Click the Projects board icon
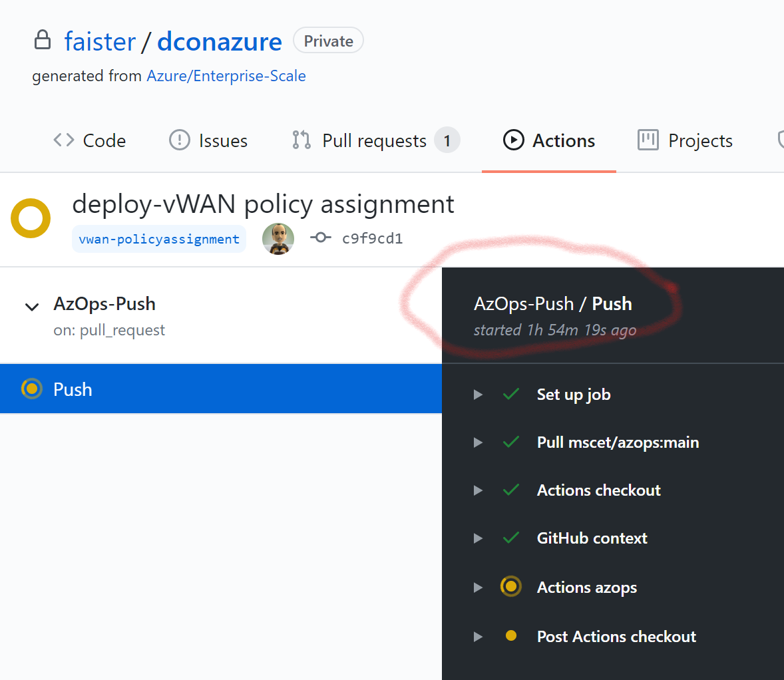784x680 pixels. (647, 140)
